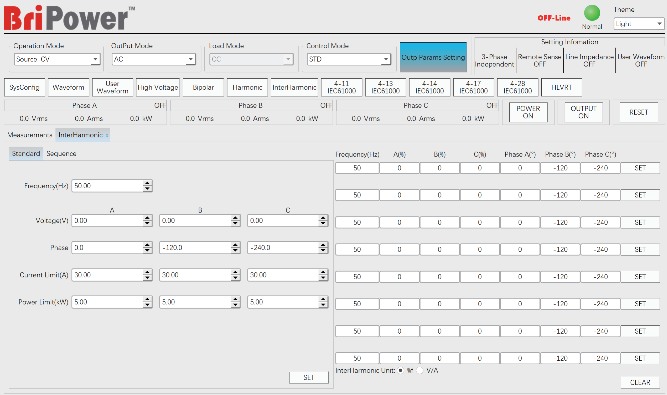This screenshot has height=395, width=667.
Task: Click the Line Impedance OFF setting info
Action: tap(589, 60)
